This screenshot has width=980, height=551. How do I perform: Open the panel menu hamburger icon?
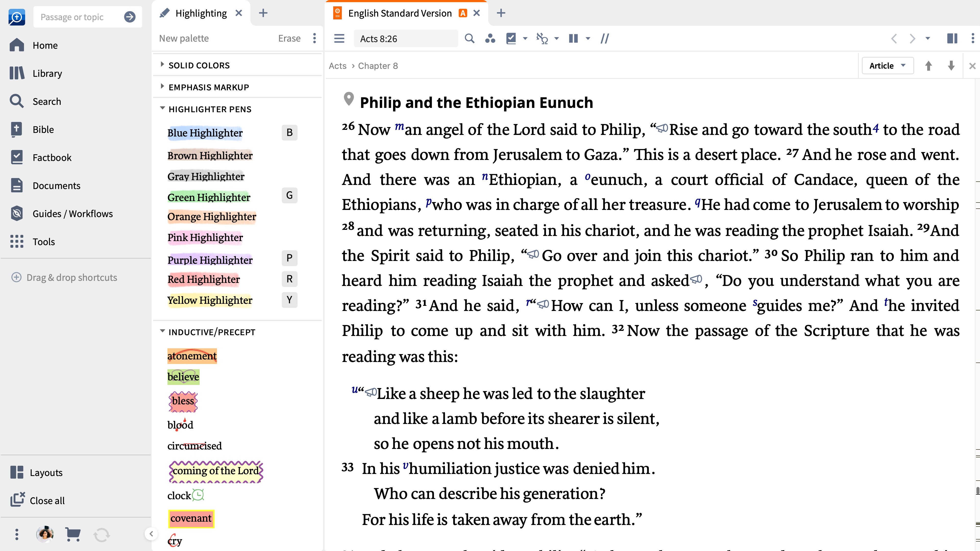tap(339, 39)
